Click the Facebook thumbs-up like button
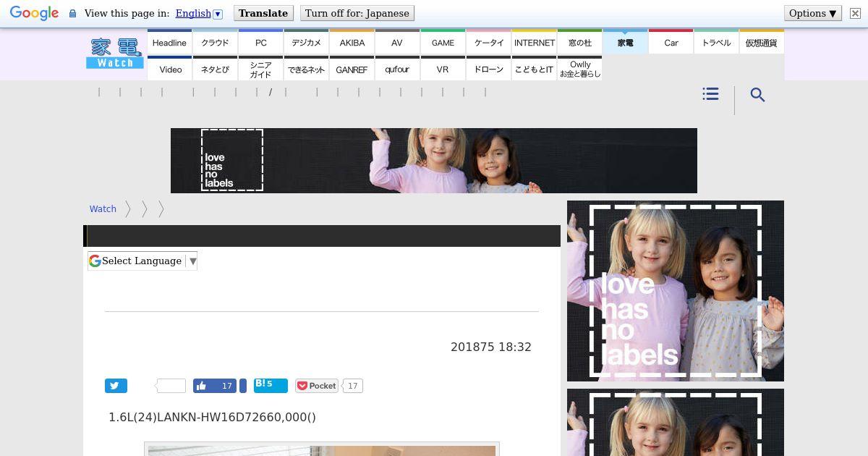868x456 pixels. click(215, 386)
